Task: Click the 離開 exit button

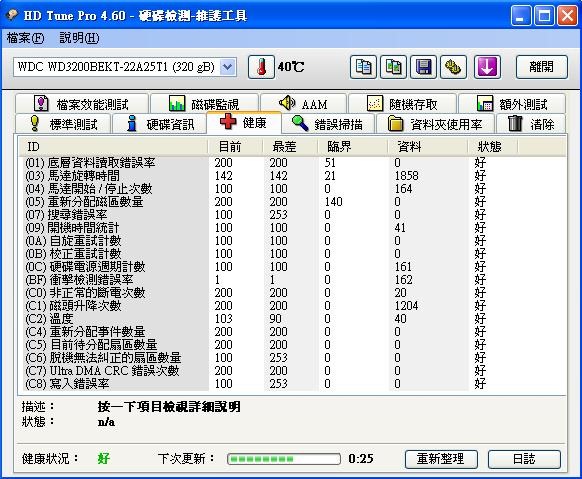Action: point(542,67)
